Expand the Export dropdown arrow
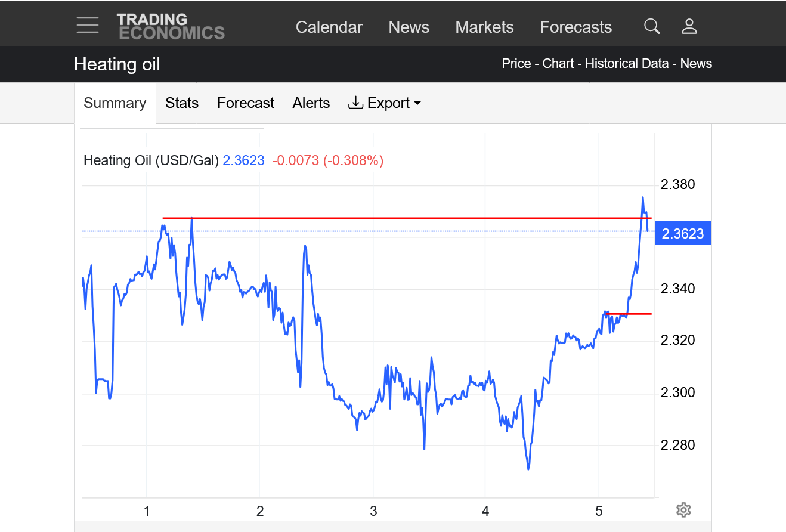The height and width of the screenshot is (532, 786). click(417, 103)
